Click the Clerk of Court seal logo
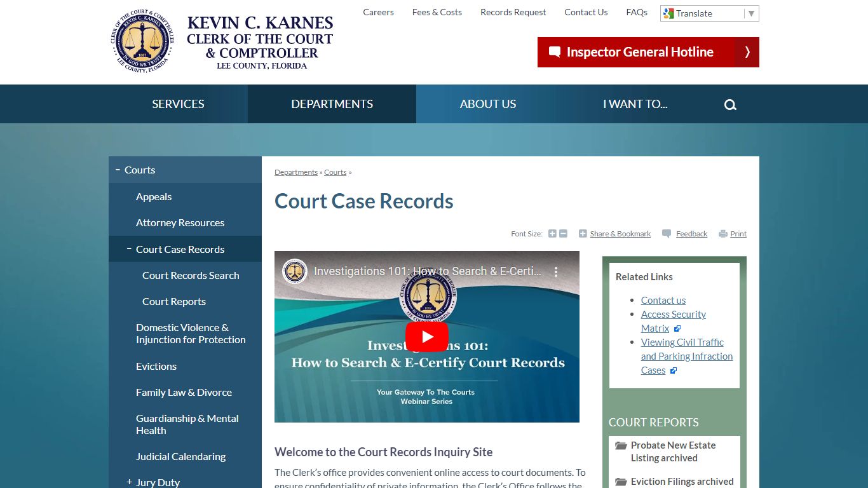This screenshot has height=488, width=868. [x=142, y=42]
